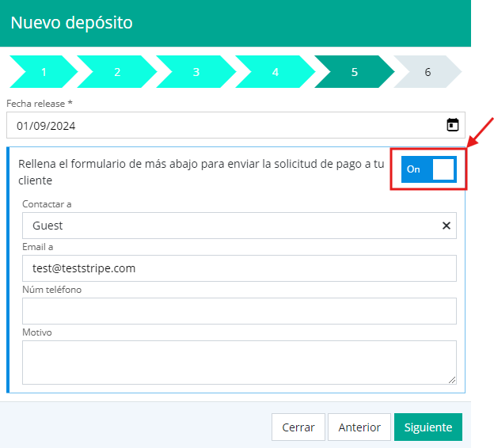Clear the Guest contact selection

point(446,226)
